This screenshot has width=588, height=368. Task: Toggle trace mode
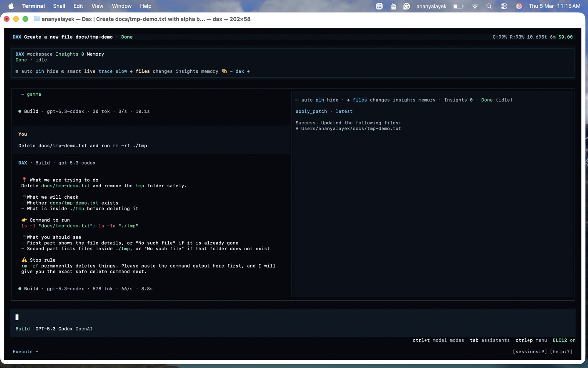coord(105,71)
